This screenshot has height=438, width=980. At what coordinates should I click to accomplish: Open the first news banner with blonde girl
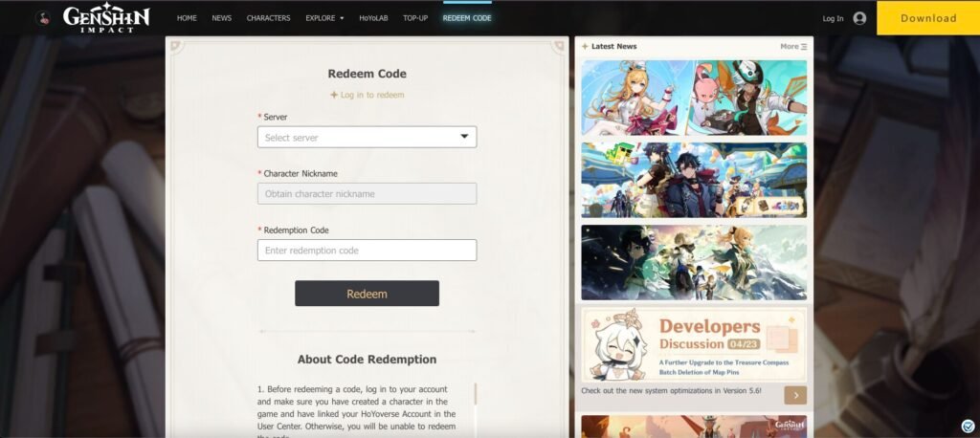(694, 98)
